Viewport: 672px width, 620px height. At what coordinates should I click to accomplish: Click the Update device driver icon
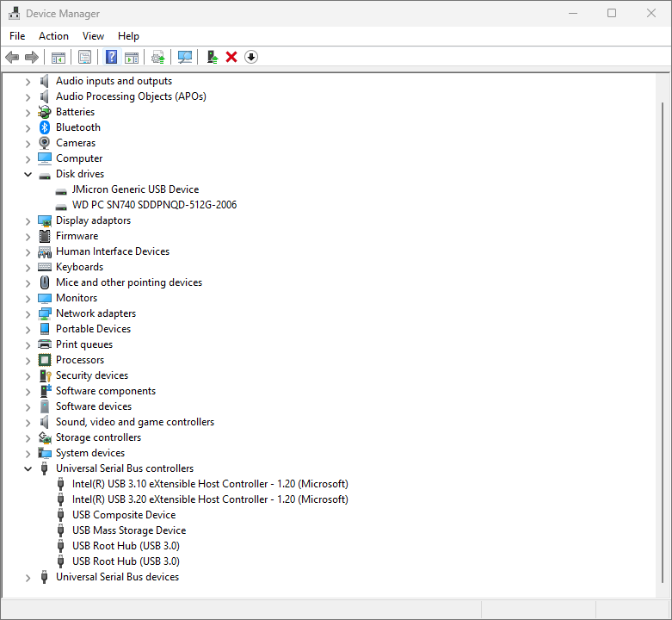(x=212, y=57)
